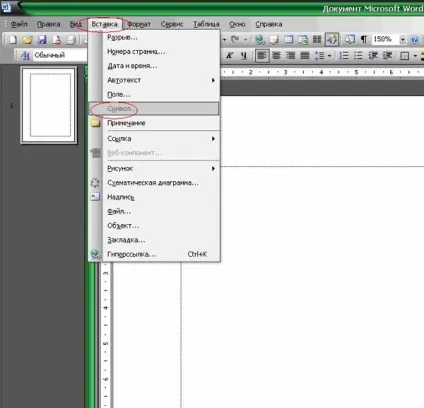Click the Гиперссылка globe menu icon
Viewport: 424px width, 408px height.
pos(95,254)
